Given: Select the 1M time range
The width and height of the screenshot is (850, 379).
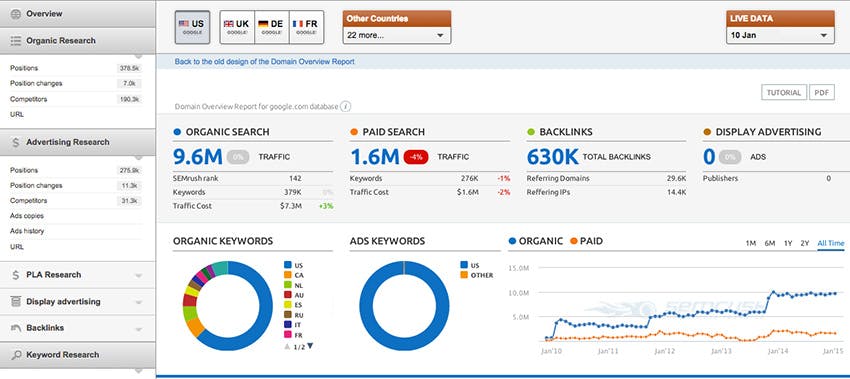Looking at the screenshot, I should coord(750,243).
